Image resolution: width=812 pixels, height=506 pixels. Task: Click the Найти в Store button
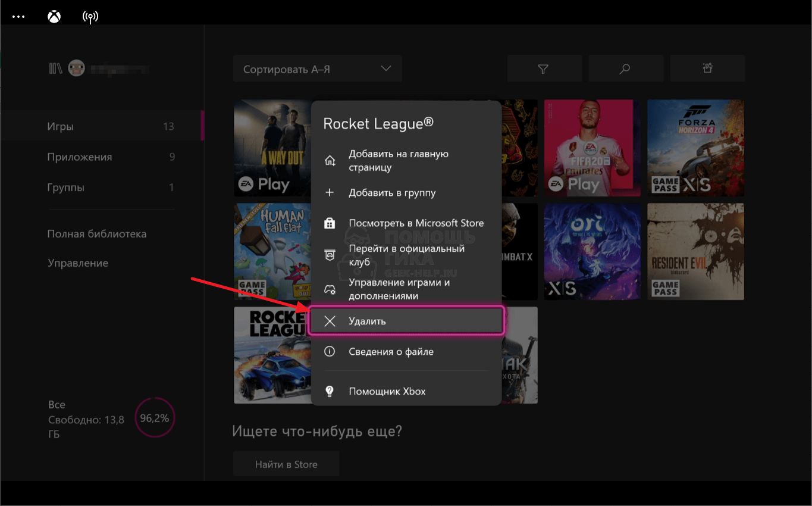coord(286,464)
